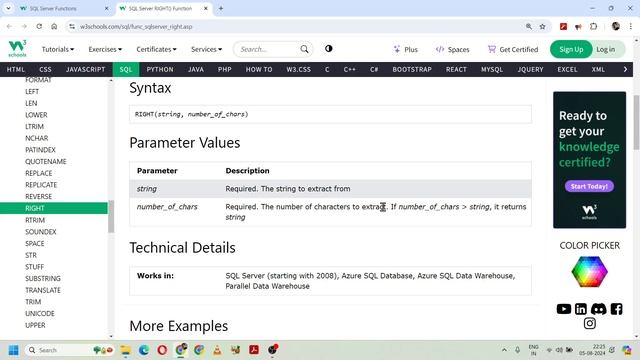Click the Start Today! ad button

[589, 186]
